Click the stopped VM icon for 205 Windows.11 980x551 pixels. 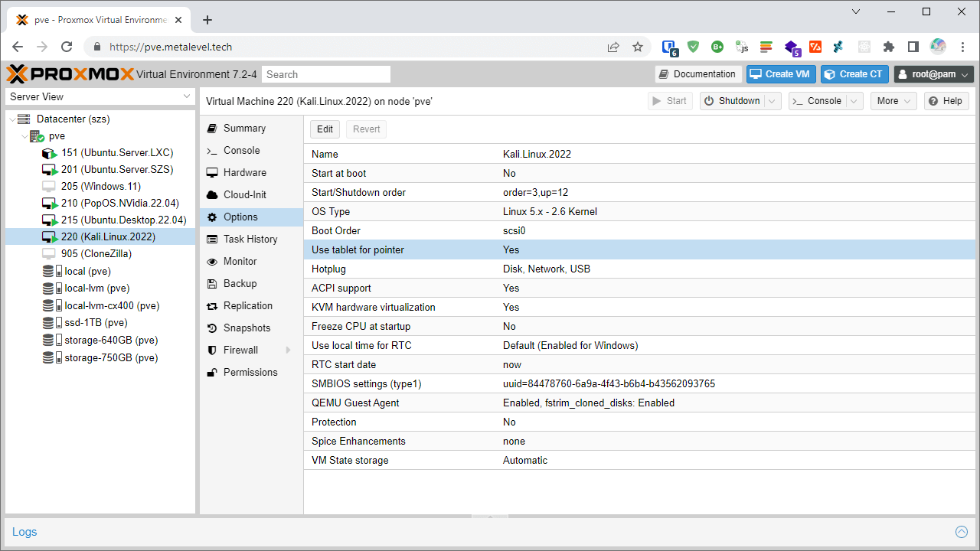pyautogui.click(x=49, y=187)
